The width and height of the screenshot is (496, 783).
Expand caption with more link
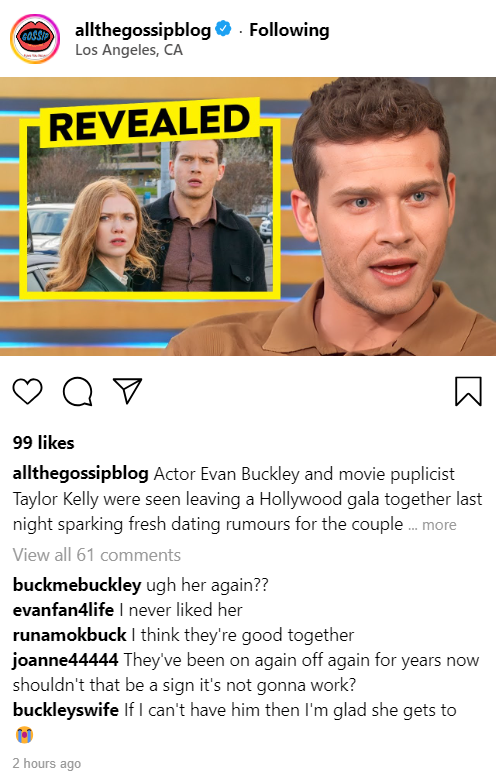coord(439,525)
